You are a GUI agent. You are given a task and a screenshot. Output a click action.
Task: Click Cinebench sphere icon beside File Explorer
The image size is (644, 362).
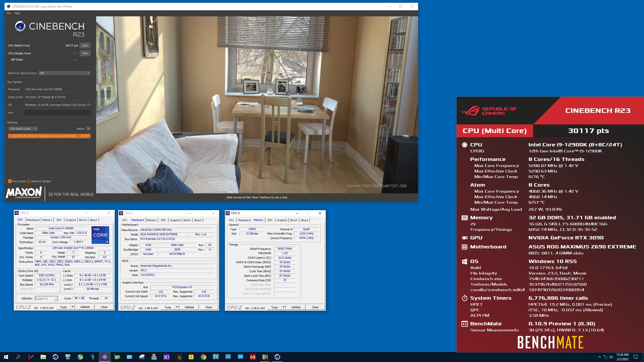coord(56,357)
